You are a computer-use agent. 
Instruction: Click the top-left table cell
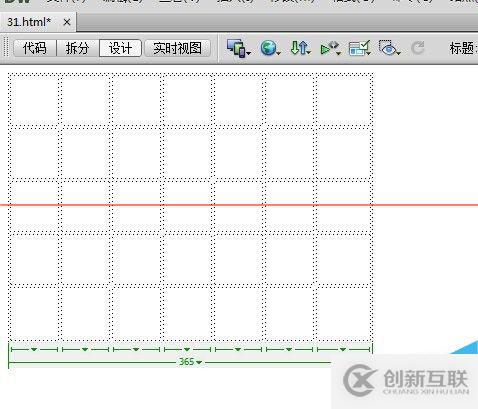pyautogui.click(x=34, y=101)
